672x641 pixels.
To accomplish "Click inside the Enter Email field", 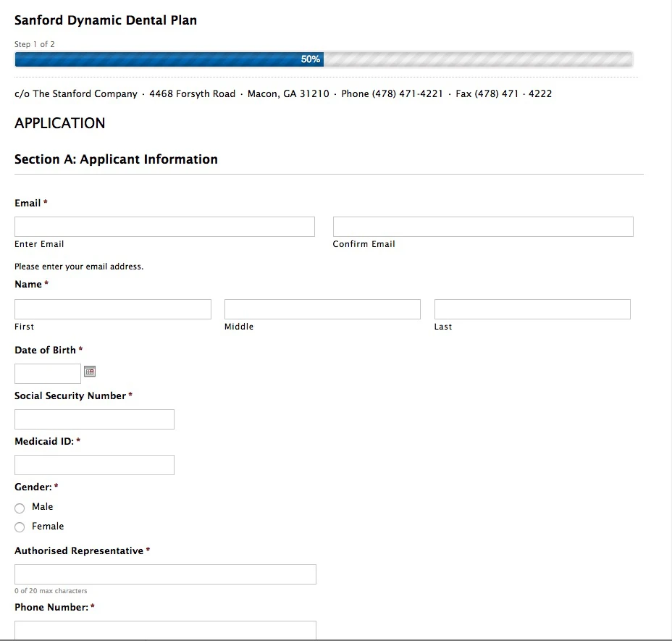I will pyautogui.click(x=164, y=226).
